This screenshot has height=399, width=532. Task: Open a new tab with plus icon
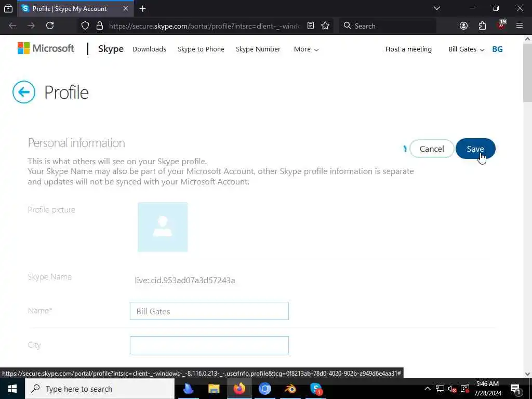click(x=143, y=9)
